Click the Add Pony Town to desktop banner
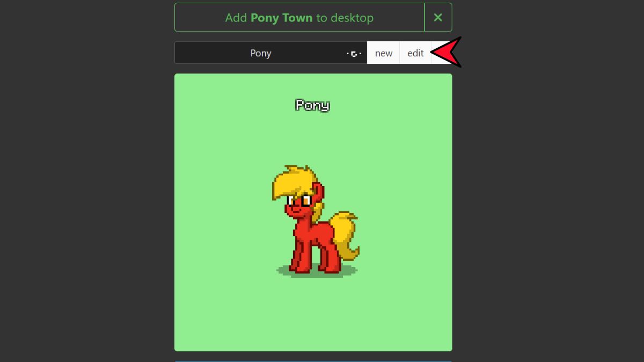644x362 pixels. (299, 17)
